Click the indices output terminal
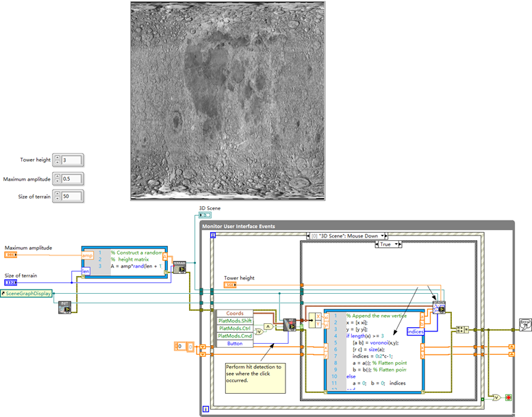This screenshot has height=417, width=532. (x=416, y=331)
